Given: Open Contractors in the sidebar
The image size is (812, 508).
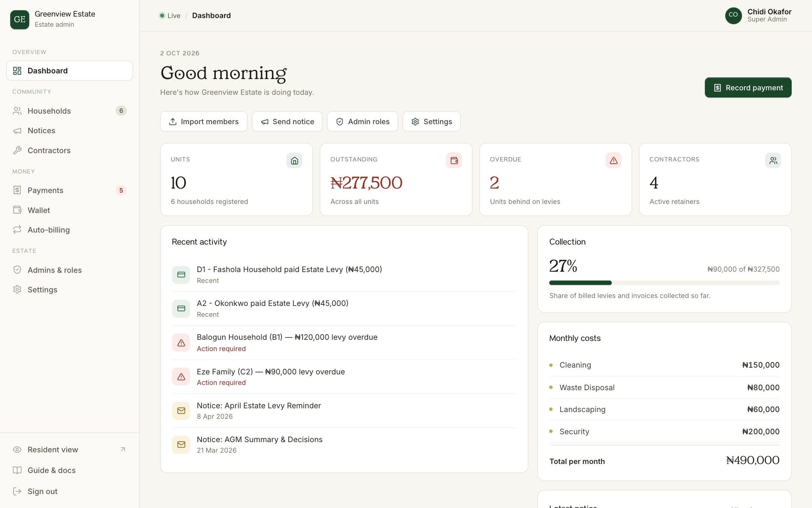Looking at the screenshot, I should pyautogui.click(x=70, y=151).
